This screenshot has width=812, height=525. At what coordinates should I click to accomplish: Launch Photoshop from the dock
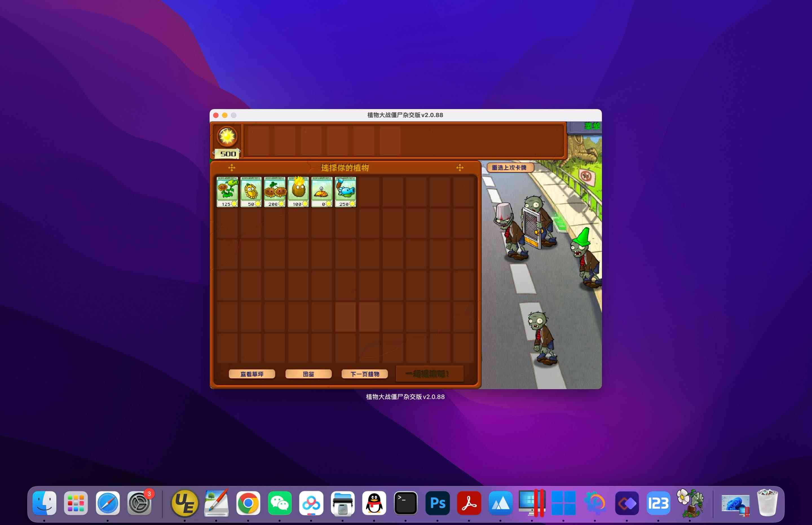[437, 503]
